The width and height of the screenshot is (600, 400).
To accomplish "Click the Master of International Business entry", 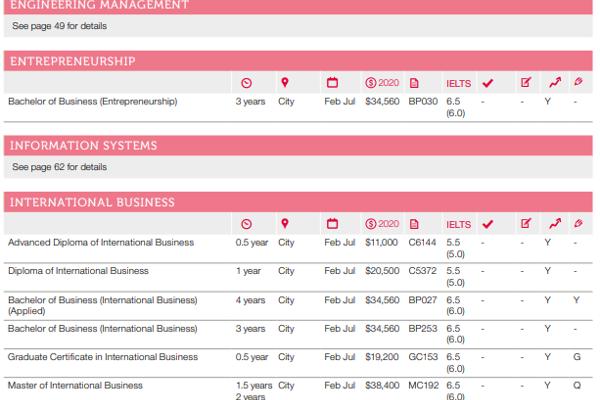I will click(x=75, y=385).
